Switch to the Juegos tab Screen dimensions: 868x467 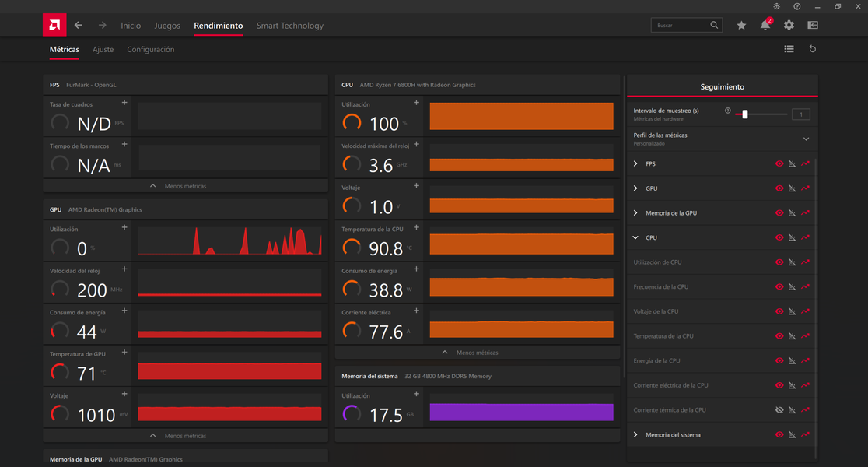pos(167,26)
